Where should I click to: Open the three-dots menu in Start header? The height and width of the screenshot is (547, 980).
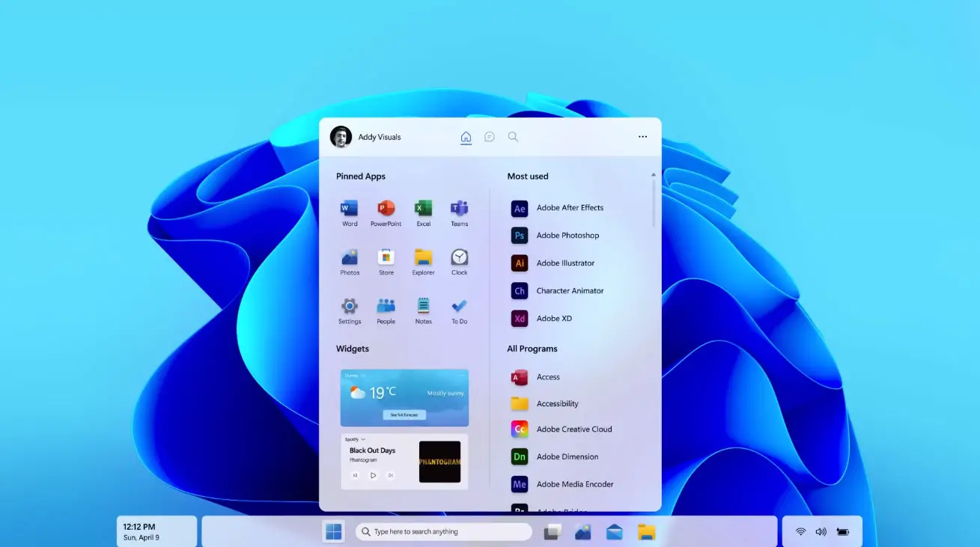[642, 137]
